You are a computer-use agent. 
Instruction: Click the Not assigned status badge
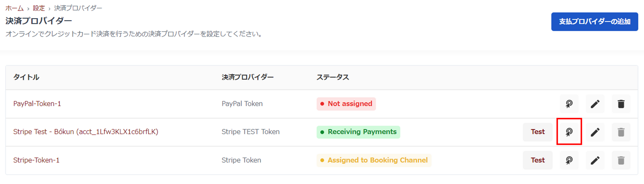tap(346, 104)
